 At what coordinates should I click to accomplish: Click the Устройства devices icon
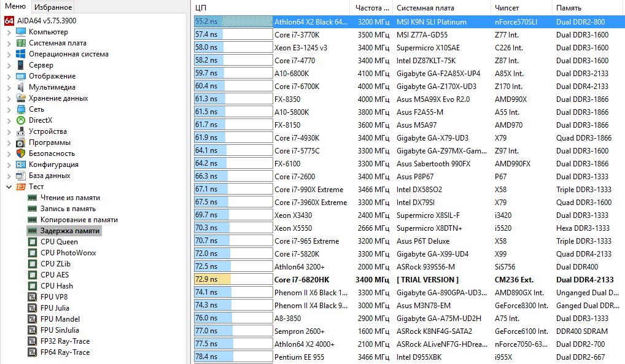[21, 131]
